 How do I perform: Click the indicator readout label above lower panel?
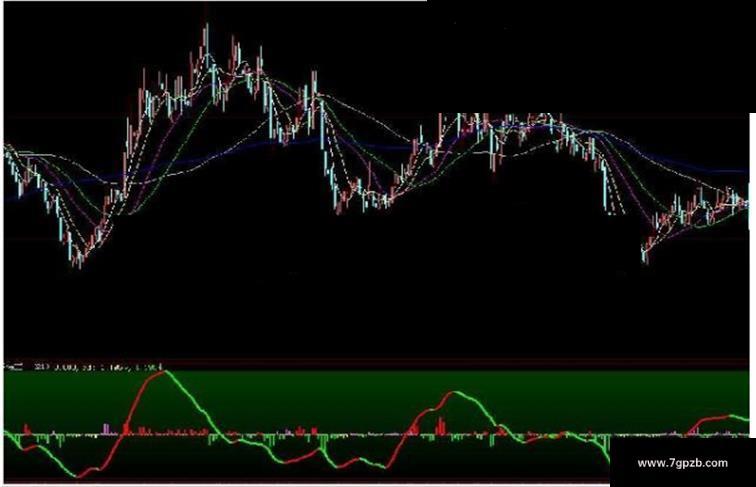pos(83,367)
